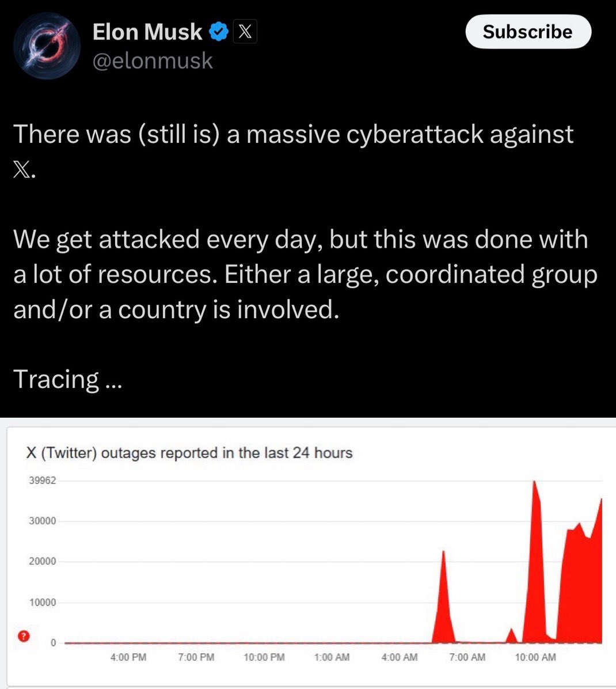Select the tweet text about the cyberattack
This screenshot has height=689, width=616.
coord(294,134)
